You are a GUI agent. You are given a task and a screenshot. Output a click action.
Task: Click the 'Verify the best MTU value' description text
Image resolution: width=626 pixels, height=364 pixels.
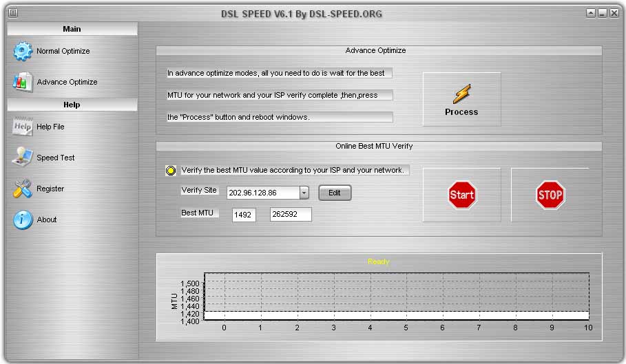[293, 170]
